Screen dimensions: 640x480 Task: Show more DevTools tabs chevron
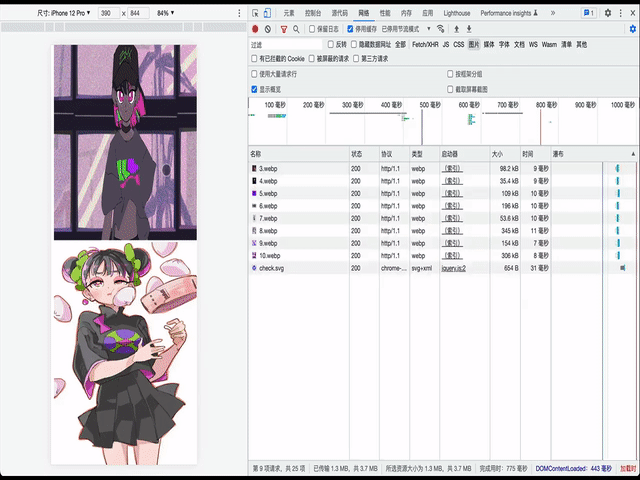[x=553, y=13]
